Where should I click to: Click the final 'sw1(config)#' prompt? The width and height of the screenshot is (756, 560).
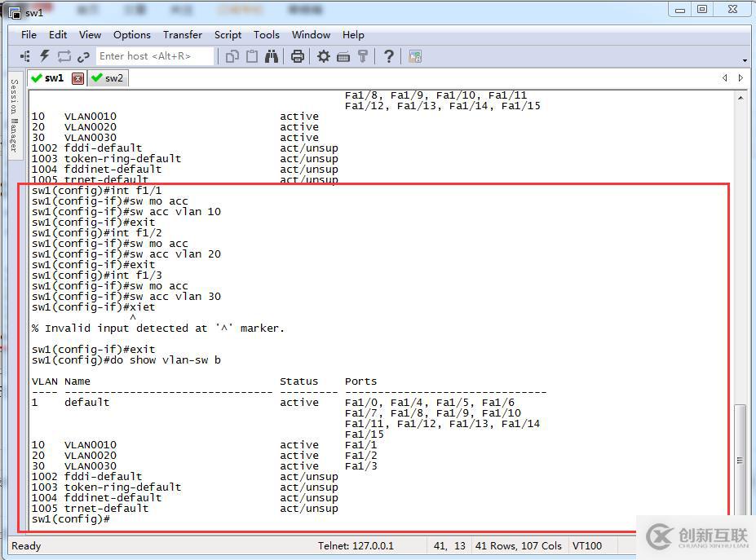click(71, 519)
